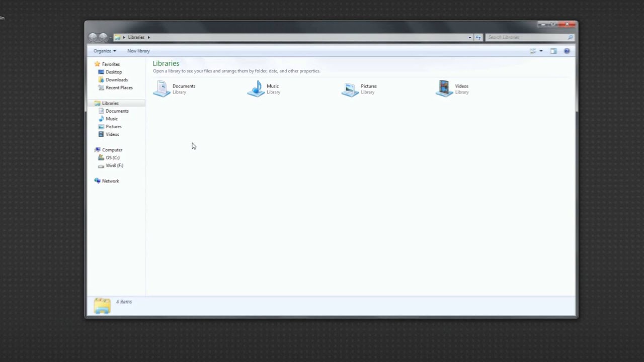This screenshot has height=362, width=644.
Task: Show the preview pane
Action: tap(553, 51)
